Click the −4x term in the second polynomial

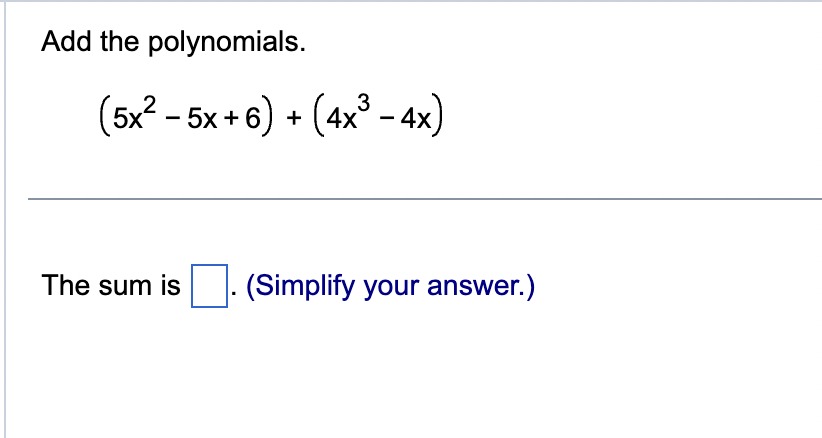(x=408, y=119)
